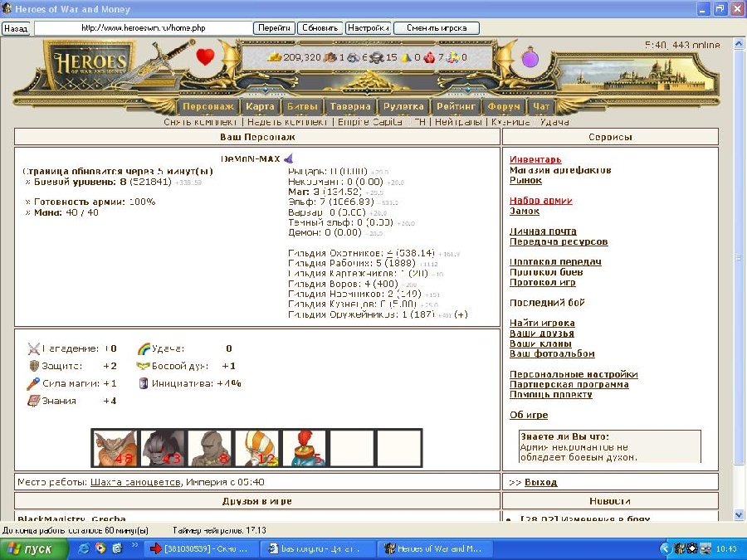Click the rainbow Удача icon

144,348
